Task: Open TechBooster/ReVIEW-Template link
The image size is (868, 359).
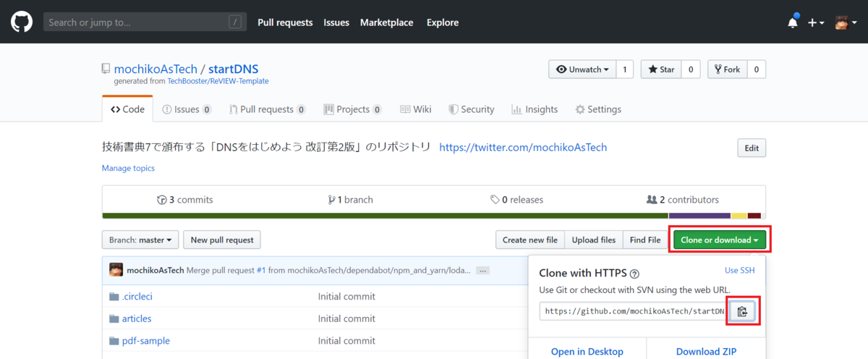Action: click(218, 81)
